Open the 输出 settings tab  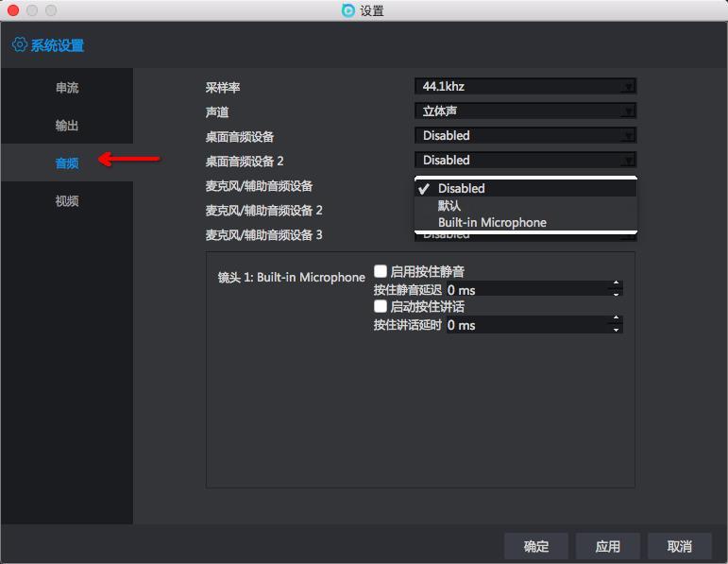[67, 125]
